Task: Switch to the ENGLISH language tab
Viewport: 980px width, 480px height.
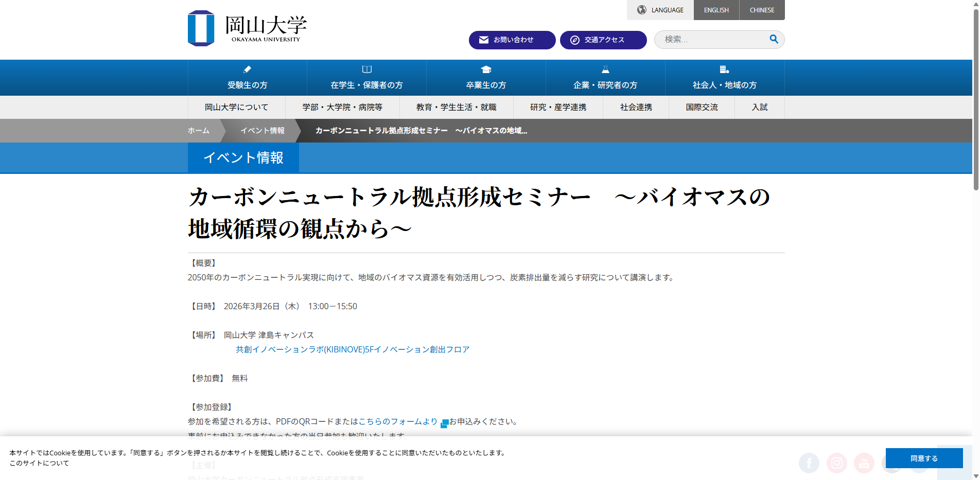Action: coord(716,10)
